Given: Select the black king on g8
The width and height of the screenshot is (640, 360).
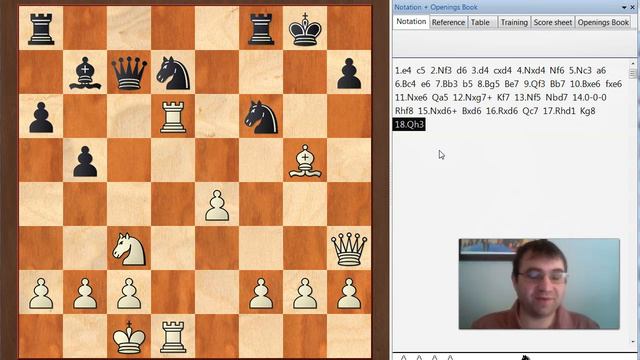Looking at the screenshot, I should 305,29.
